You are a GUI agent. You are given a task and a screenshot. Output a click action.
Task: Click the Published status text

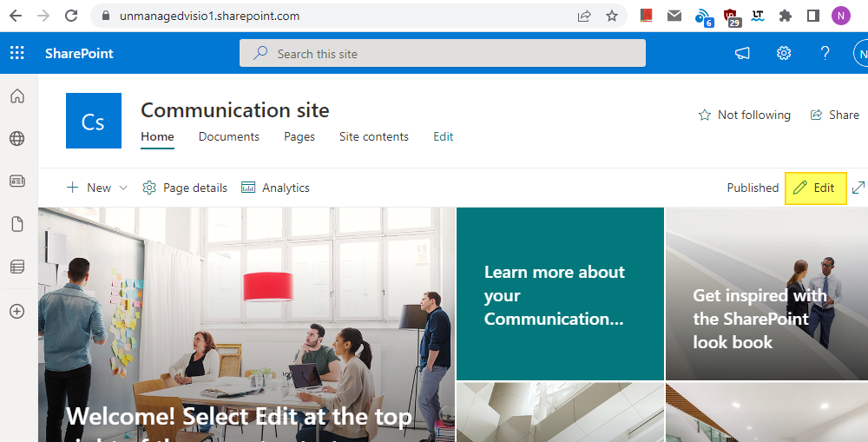[x=753, y=188]
